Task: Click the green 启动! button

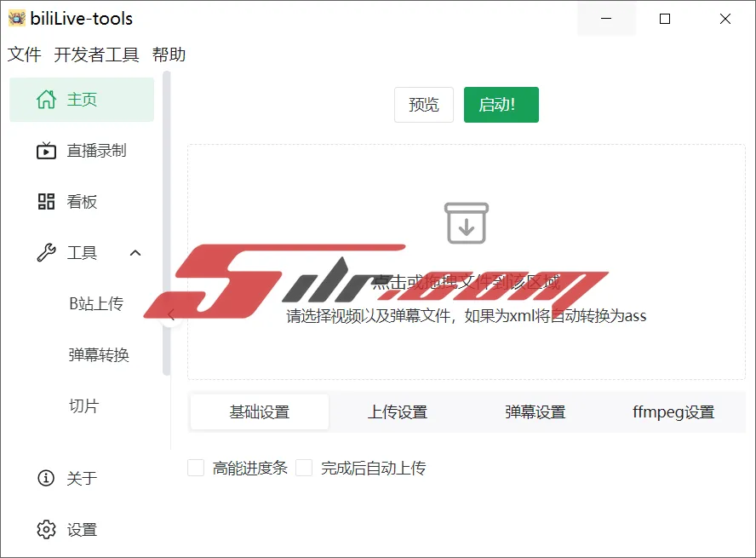Action: pyautogui.click(x=501, y=105)
